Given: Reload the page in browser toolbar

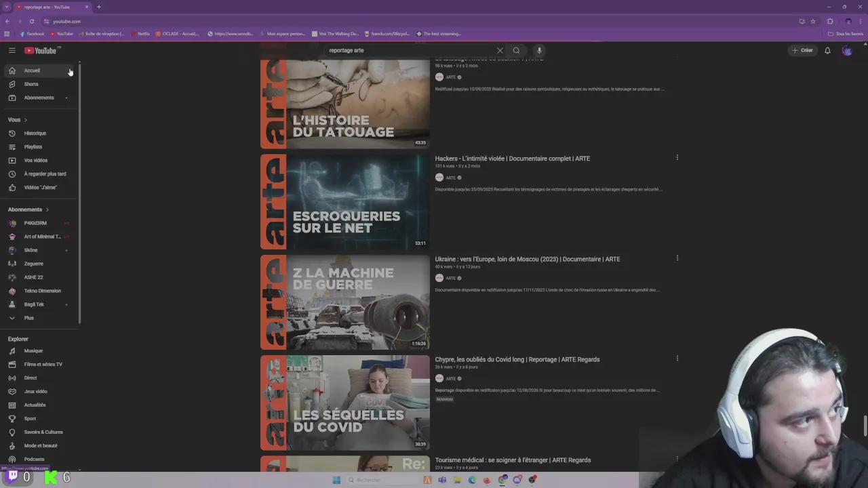Looking at the screenshot, I should (x=31, y=21).
